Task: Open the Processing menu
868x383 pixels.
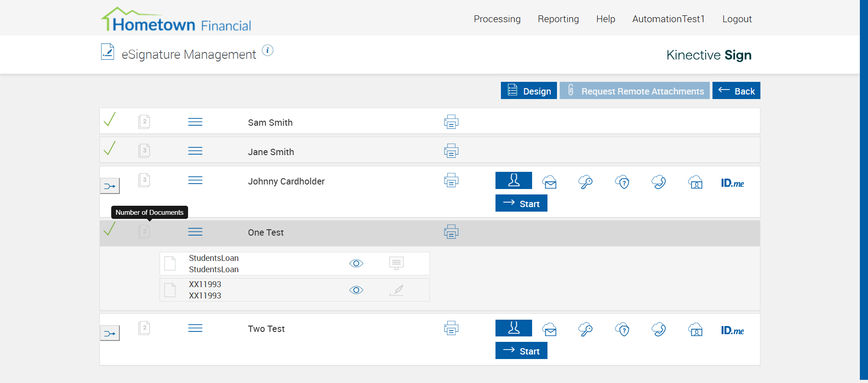Action: (497, 19)
